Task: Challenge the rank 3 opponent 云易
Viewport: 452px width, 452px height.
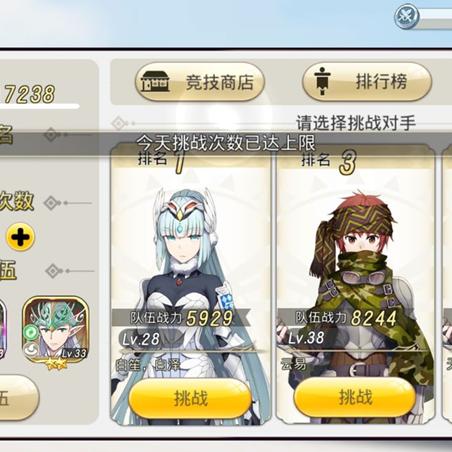Action: (x=355, y=397)
